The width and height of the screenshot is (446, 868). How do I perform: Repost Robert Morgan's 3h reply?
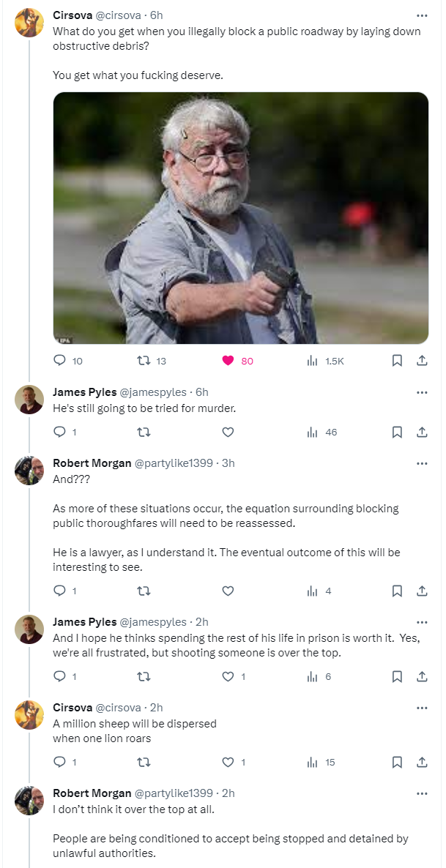[x=144, y=591]
